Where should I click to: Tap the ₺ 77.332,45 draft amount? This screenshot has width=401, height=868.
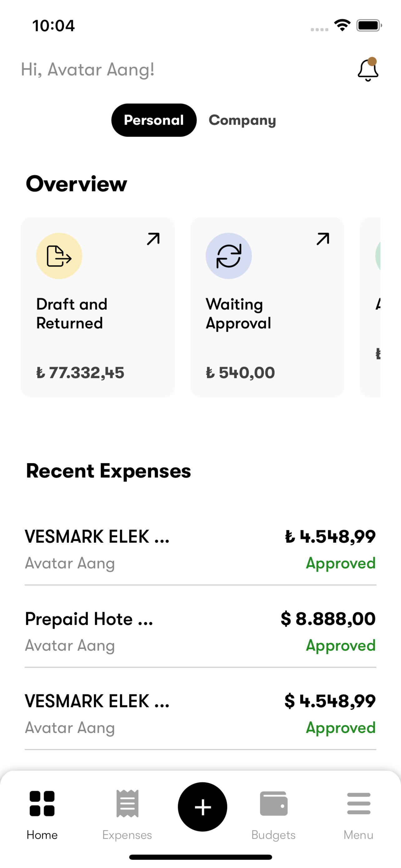[80, 373]
